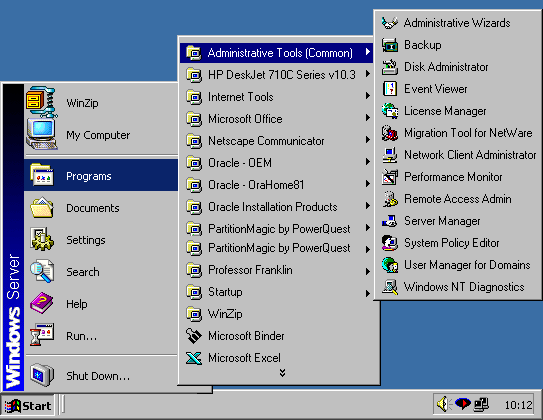Click the taskbar clock showing 10:12

pyautogui.click(x=518, y=405)
